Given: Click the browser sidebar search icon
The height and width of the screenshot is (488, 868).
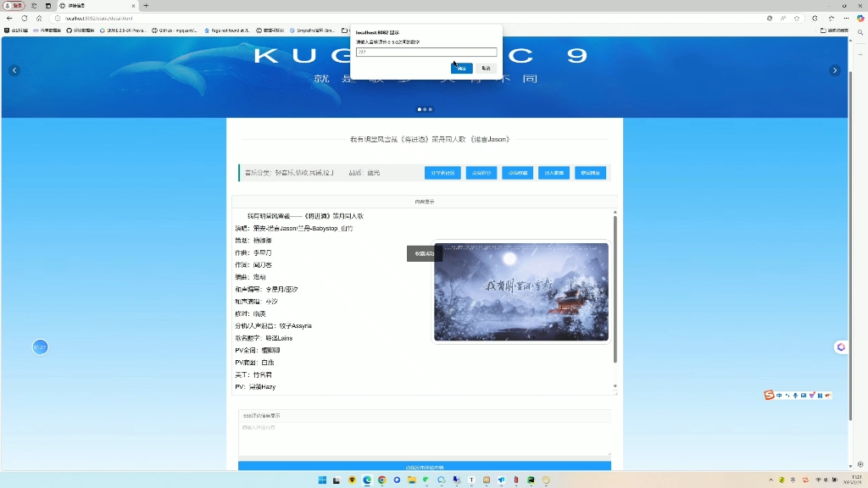Looking at the screenshot, I should (860, 33).
